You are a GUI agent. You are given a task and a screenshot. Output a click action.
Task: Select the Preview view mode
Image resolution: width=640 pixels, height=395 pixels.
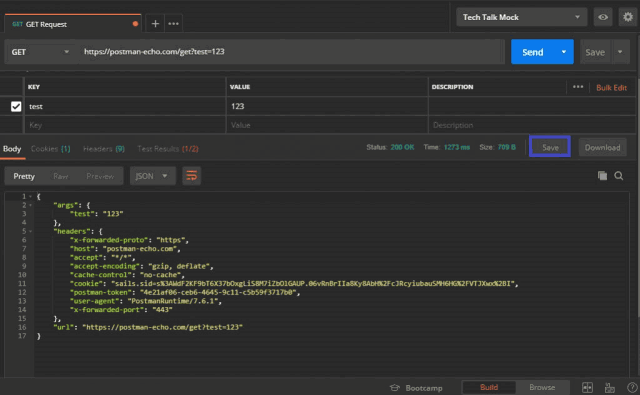click(x=100, y=176)
